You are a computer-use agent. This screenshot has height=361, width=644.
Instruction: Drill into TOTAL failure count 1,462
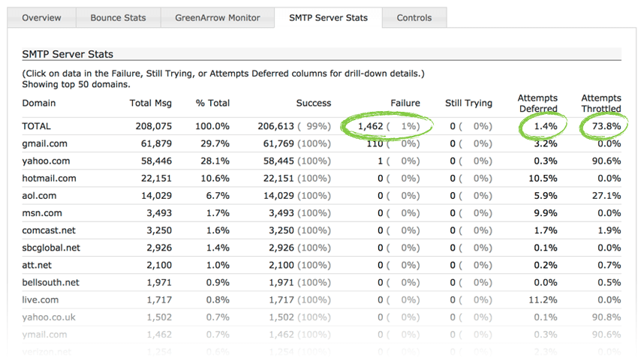click(x=370, y=126)
